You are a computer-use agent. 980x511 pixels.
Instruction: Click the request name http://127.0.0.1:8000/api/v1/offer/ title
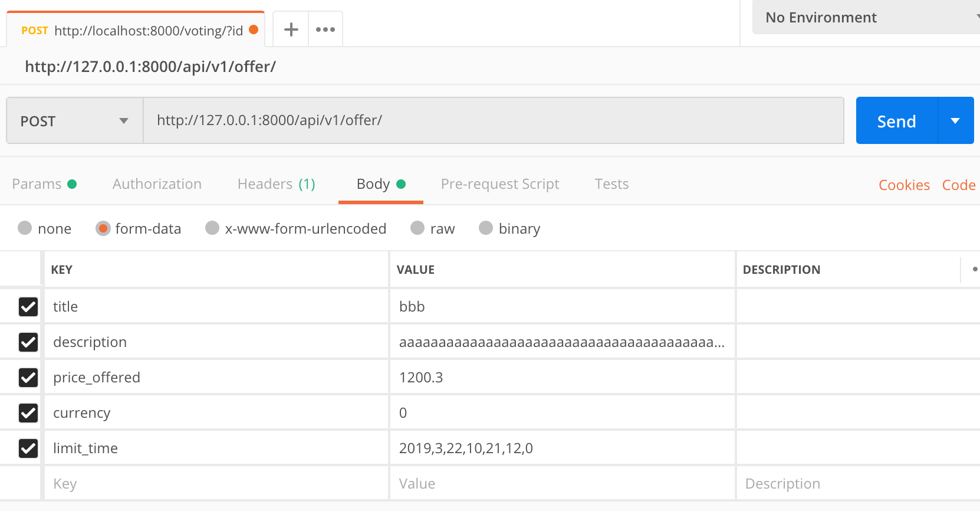150,66
